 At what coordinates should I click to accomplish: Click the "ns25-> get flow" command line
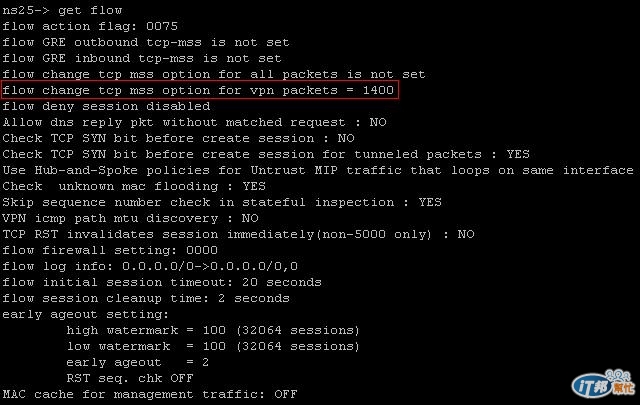click(62, 10)
